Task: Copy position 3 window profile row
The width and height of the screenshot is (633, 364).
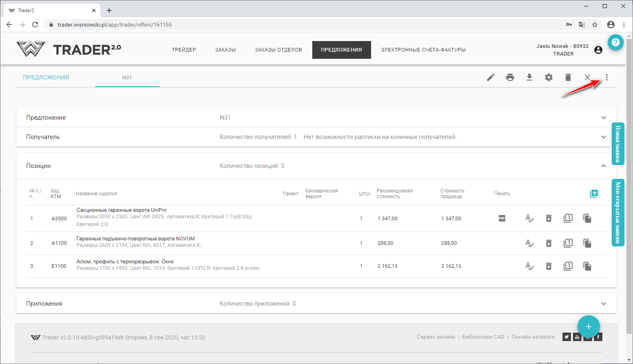Action: pos(587,266)
